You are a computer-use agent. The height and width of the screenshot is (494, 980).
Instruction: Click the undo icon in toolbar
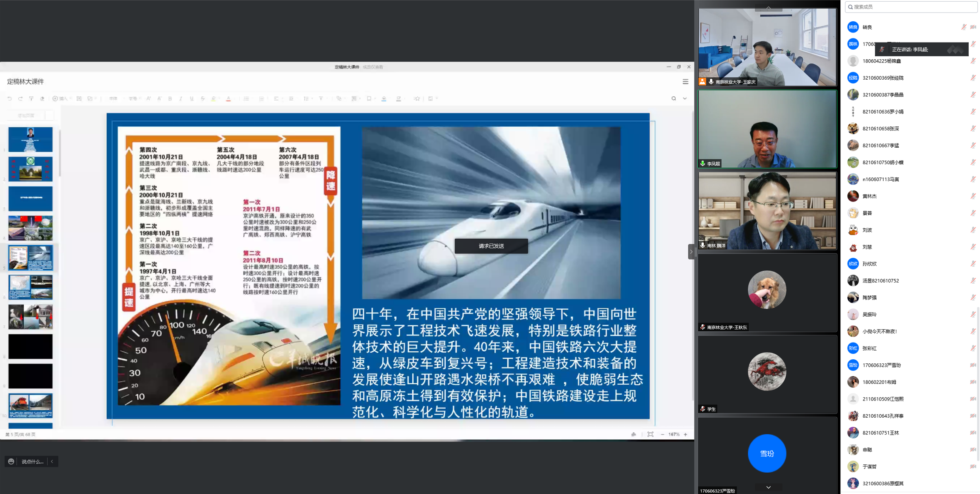pos(10,98)
